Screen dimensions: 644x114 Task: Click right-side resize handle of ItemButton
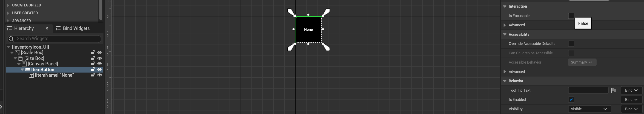coord(323,29)
